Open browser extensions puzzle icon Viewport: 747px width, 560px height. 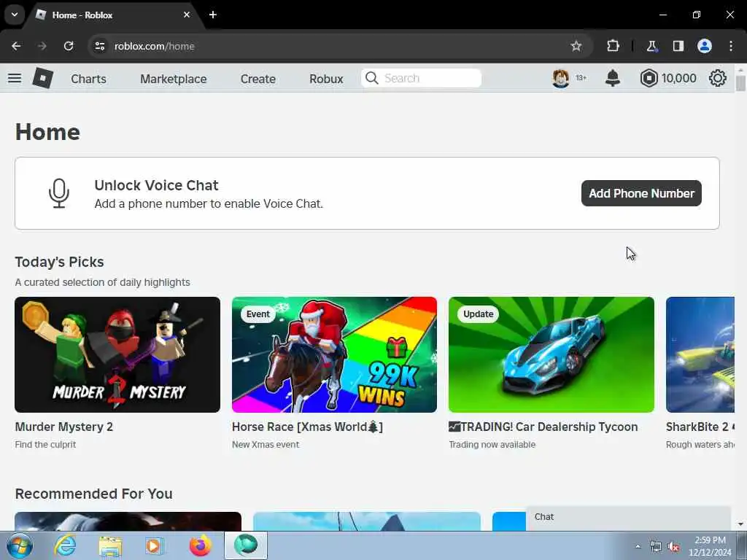coord(613,46)
